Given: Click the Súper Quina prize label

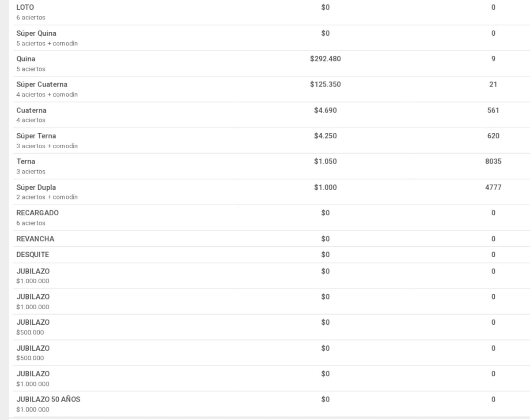Looking at the screenshot, I should pyautogui.click(x=36, y=33).
